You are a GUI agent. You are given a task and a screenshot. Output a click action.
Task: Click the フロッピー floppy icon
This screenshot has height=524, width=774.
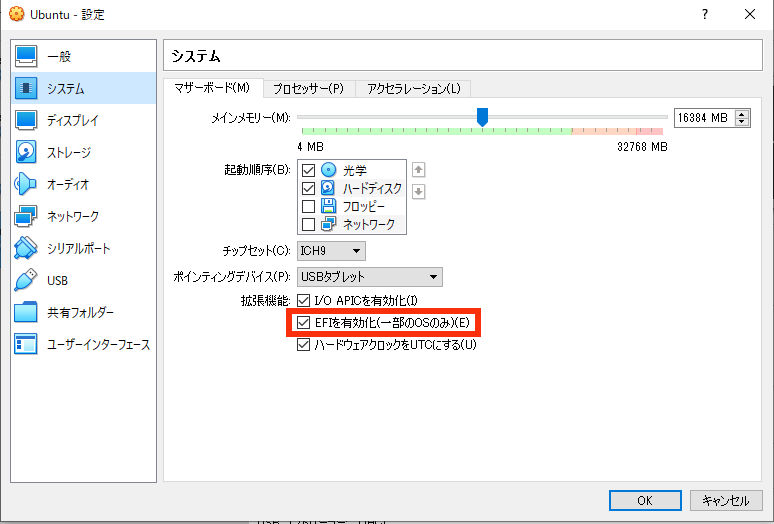(x=328, y=206)
